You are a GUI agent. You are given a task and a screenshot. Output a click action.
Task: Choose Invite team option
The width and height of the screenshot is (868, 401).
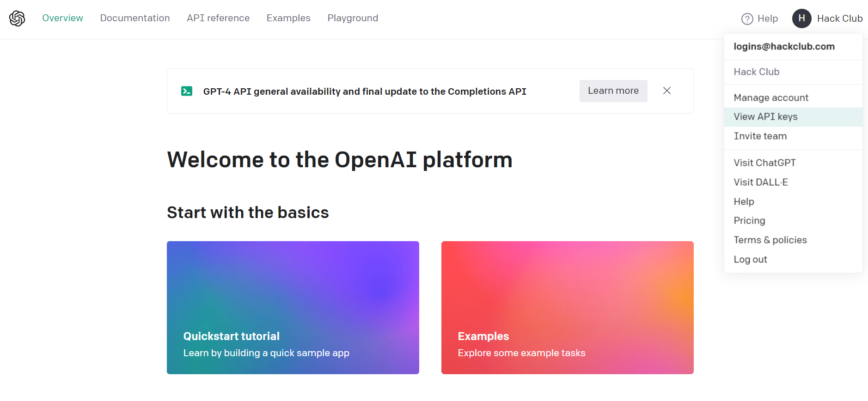point(793,136)
